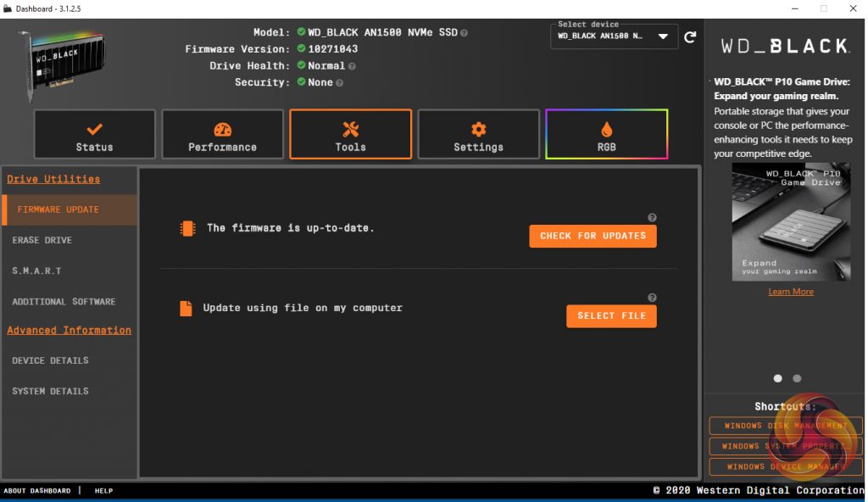Click the help icon next to Security
This screenshot has width=868, height=502.
click(x=340, y=83)
